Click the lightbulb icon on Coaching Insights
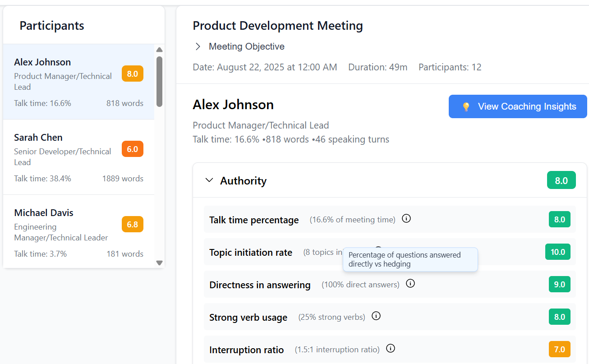 pyautogui.click(x=466, y=107)
